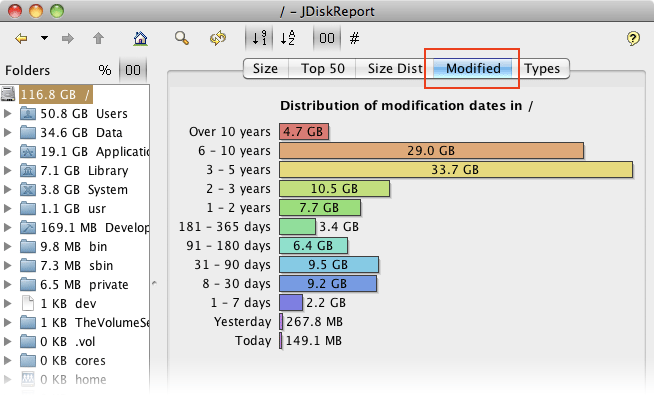Click the 3 - 5 years 33.7 GB bar

tap(456, 169)
